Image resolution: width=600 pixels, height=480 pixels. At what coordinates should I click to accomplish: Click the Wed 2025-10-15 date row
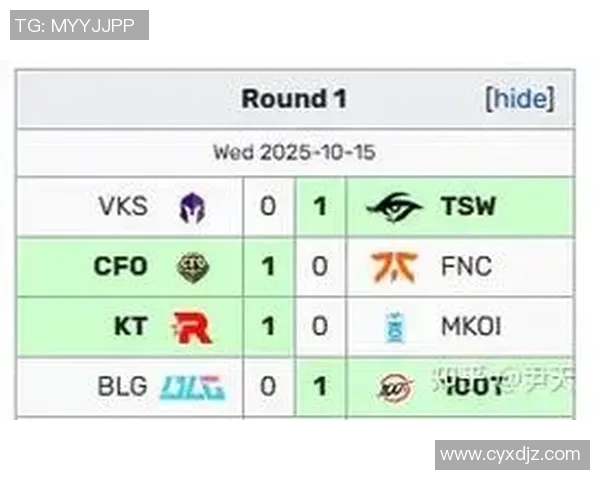[294, 154]
